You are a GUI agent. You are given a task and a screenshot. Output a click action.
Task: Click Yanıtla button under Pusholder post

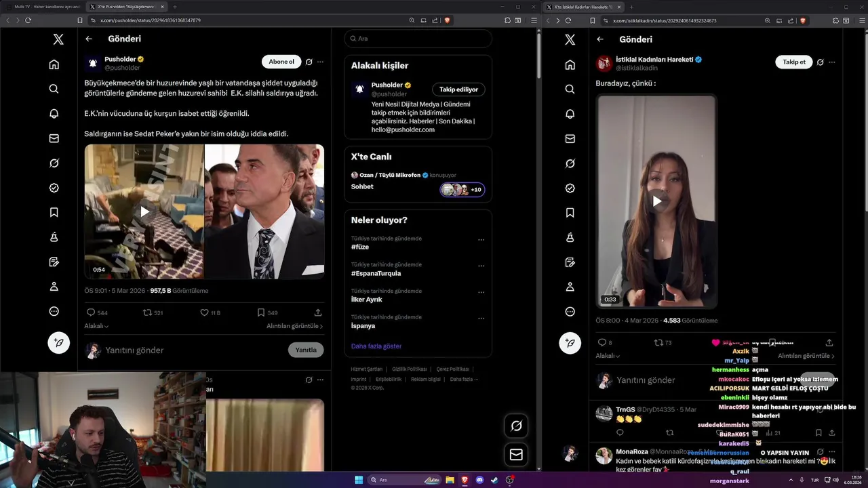pos(306,350)
